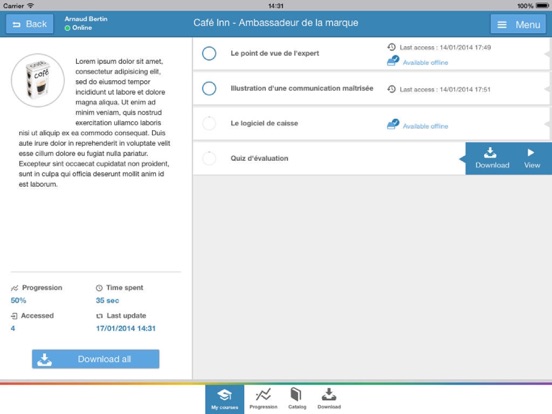Open the Download tab
This screenshot has height=414, width=552.
point(329,399)
